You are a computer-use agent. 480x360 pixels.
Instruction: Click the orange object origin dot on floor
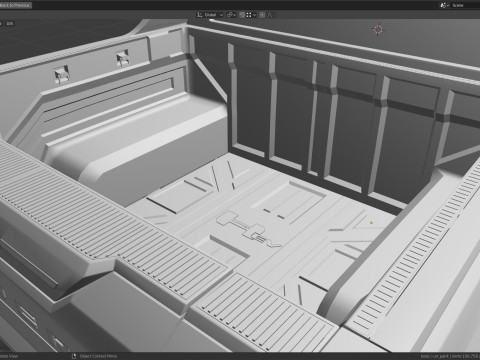(371, 222)
